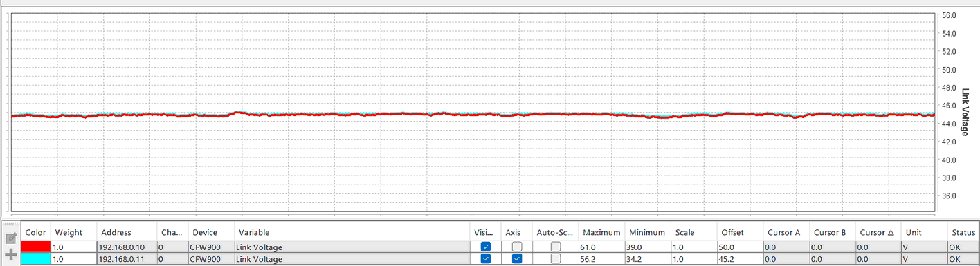This screenshot has height=266, width=980.
Task: Click Weight cell of 192.168.0.11 row
Action: (x=75, y=258)
